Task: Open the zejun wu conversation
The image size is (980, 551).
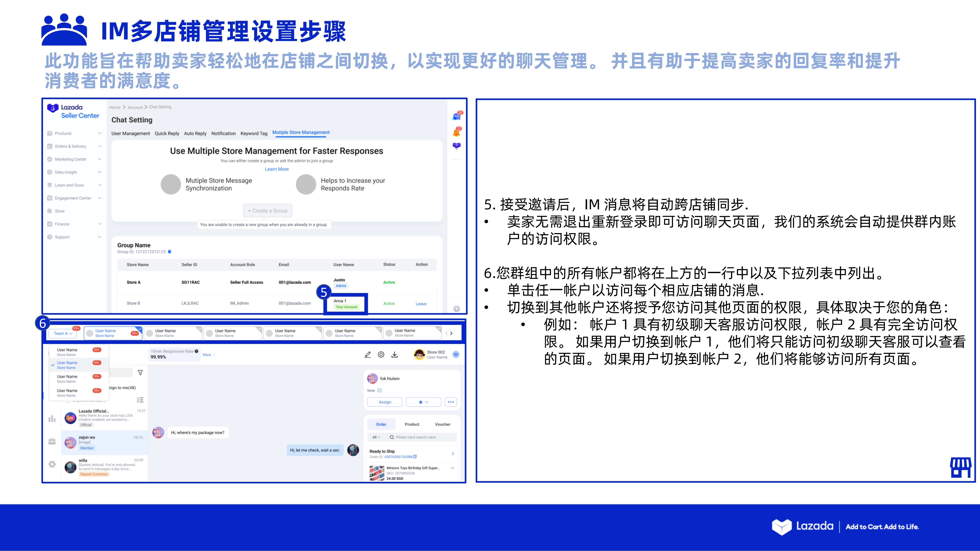Action: point(105,443)
